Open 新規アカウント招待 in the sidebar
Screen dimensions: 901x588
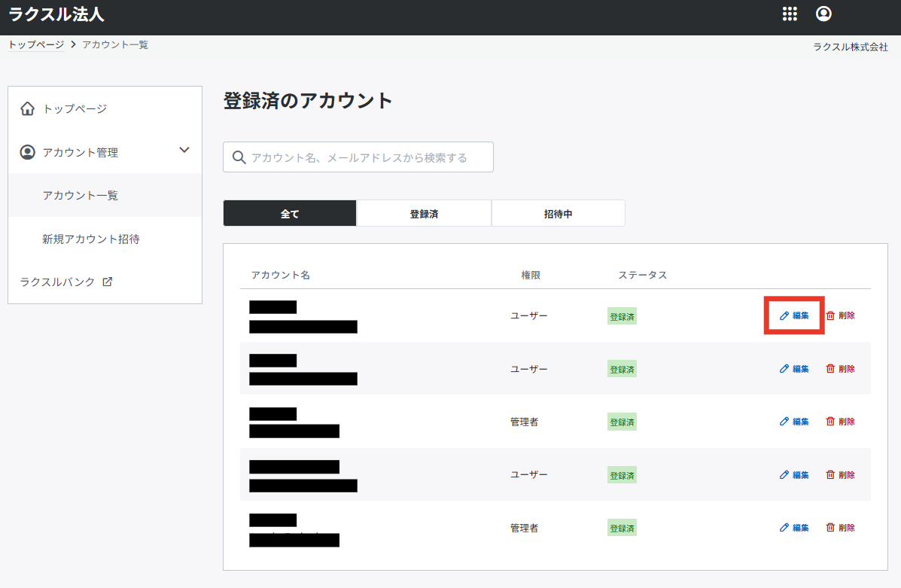click(91, 239)
